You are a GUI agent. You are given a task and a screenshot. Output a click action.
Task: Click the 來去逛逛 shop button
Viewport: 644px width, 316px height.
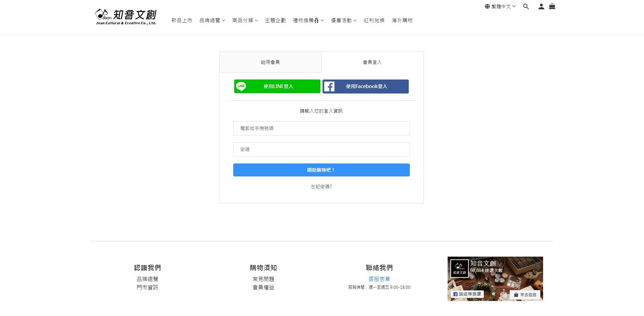pyautogui.click(x=525, y=295)
